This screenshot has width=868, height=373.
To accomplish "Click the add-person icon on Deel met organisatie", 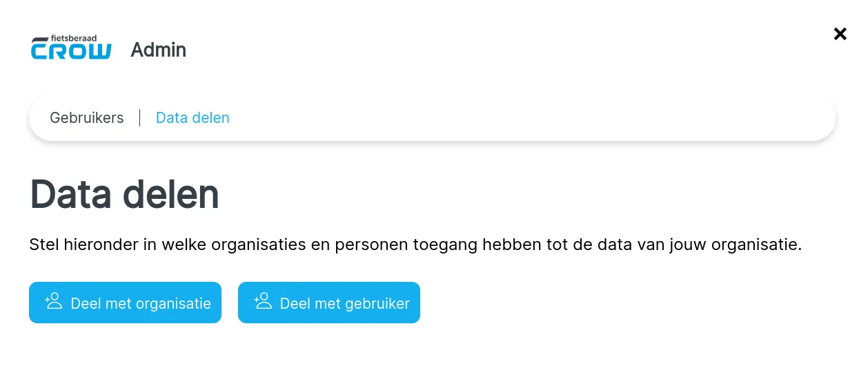I will [54, 302].
